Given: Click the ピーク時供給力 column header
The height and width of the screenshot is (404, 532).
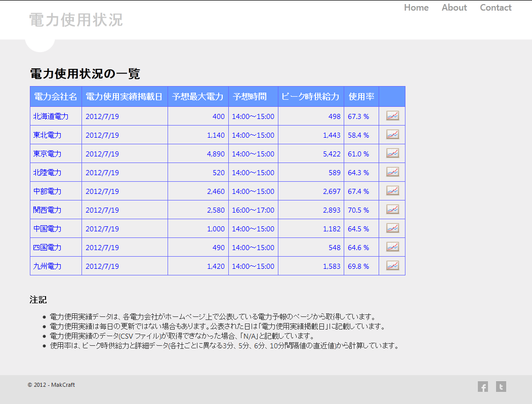Looking at the screenshot, I should pos(311,97).
